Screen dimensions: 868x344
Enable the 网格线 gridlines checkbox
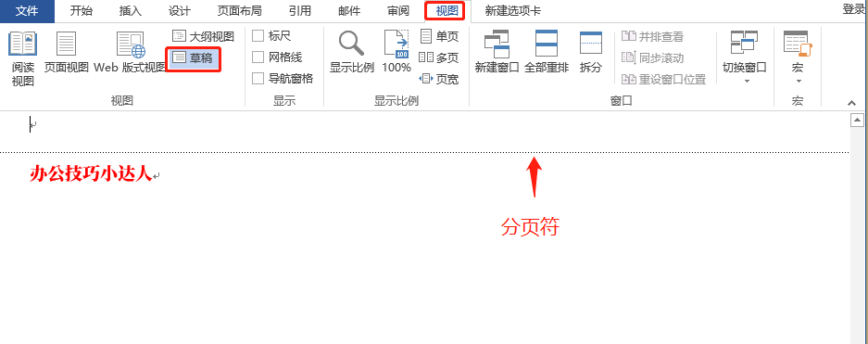pyautogui.click(x=258, y=57)
